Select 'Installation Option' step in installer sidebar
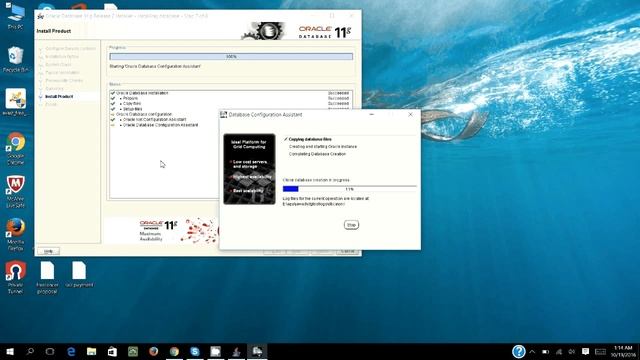The image size is (640, 360). [62, 56]
